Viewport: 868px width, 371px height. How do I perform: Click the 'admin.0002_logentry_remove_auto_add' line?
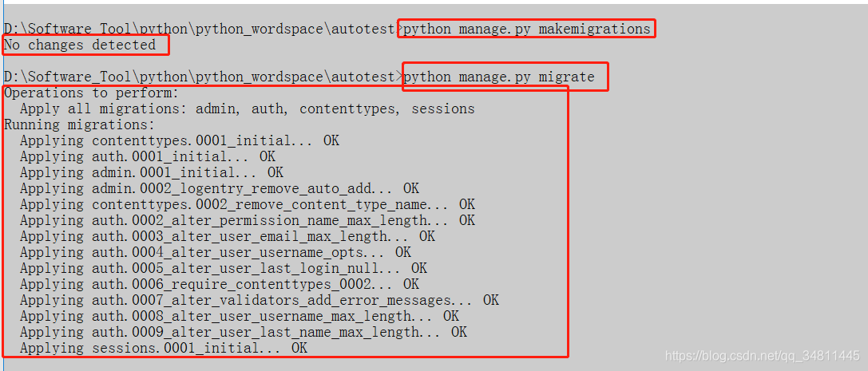click(220, 189)
